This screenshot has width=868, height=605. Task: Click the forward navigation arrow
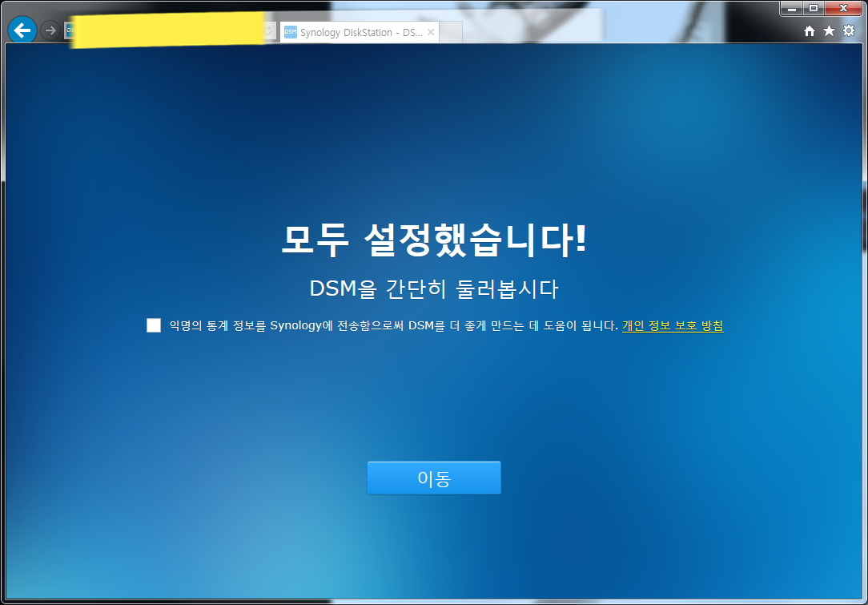pyautogui.click(x=50, y=30)
